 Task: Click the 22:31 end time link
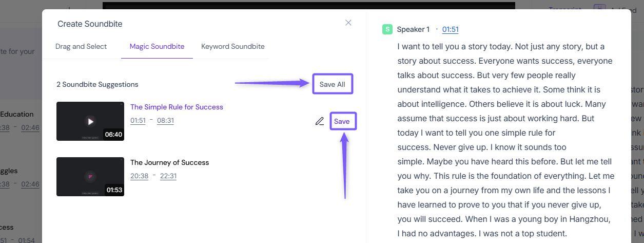point(168,176)
